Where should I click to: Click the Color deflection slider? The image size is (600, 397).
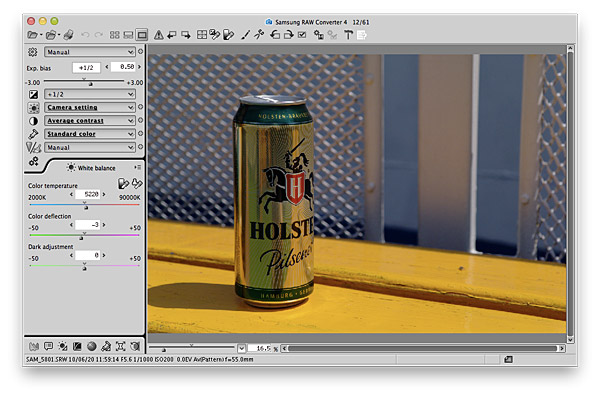click(84, 236)
